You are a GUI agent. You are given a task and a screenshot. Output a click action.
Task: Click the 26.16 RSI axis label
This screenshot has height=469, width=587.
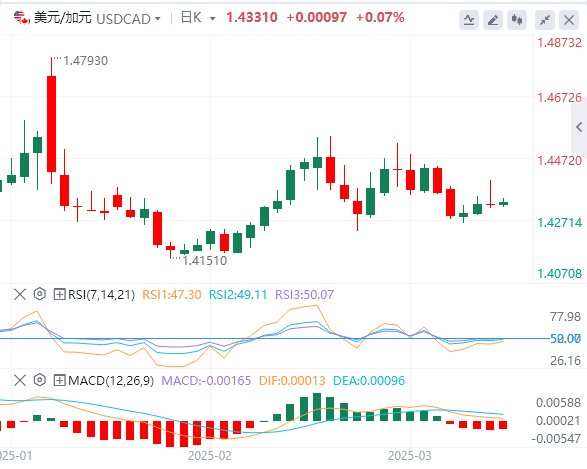pos(565,360)
